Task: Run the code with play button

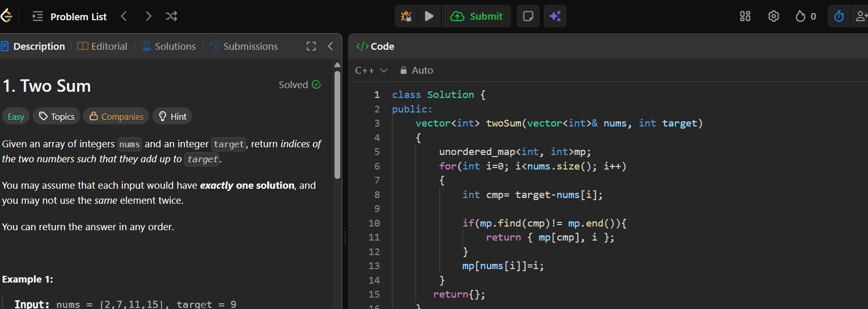Action: [x=429, y=16]
